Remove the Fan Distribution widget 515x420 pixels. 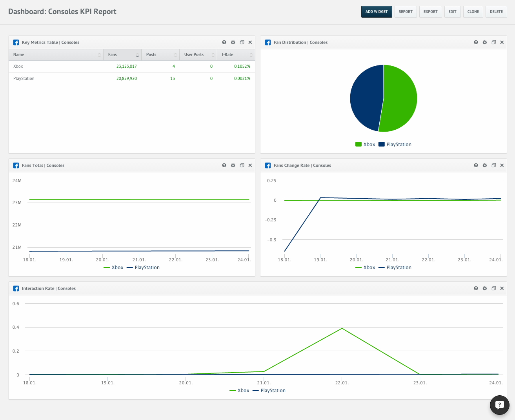pos(502,42)
